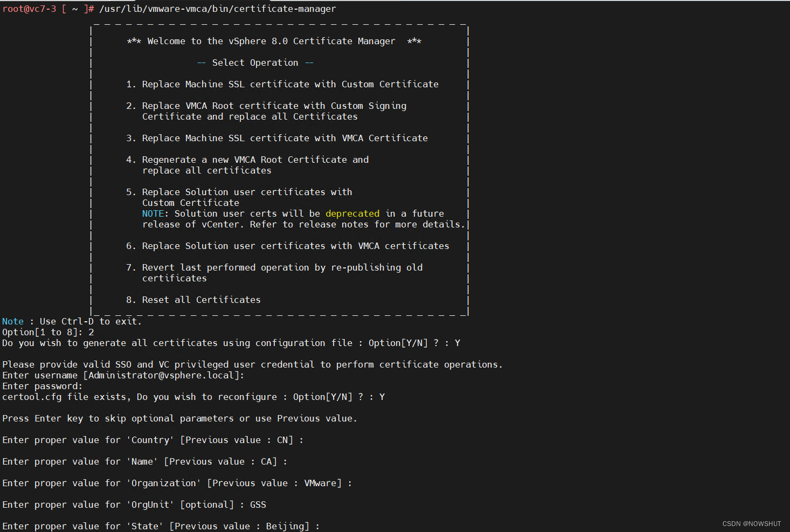The image size is (790, 532).
Task: Click option 1 Replace Machine SSL with Custom Certificate
Action: click(x=282, y=84)
